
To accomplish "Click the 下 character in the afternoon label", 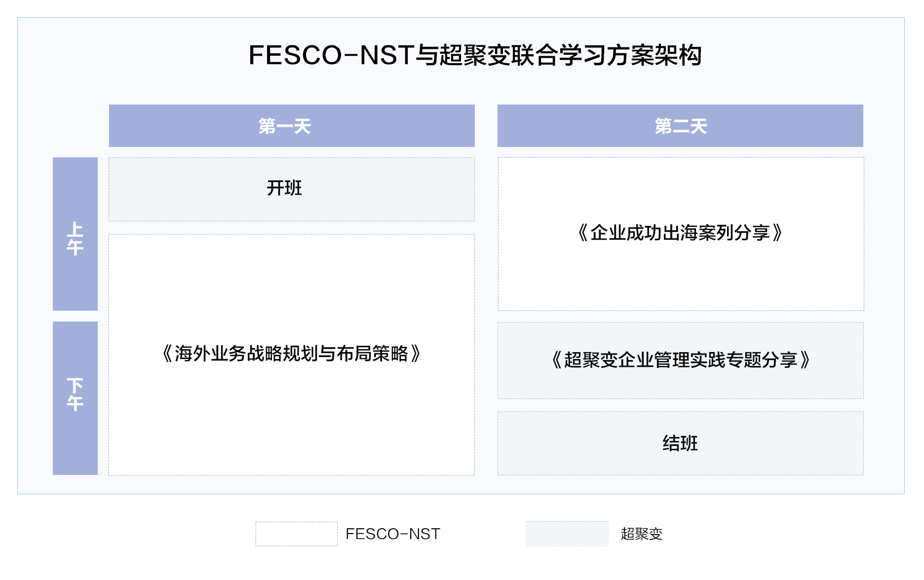I will tap(75, 385).
